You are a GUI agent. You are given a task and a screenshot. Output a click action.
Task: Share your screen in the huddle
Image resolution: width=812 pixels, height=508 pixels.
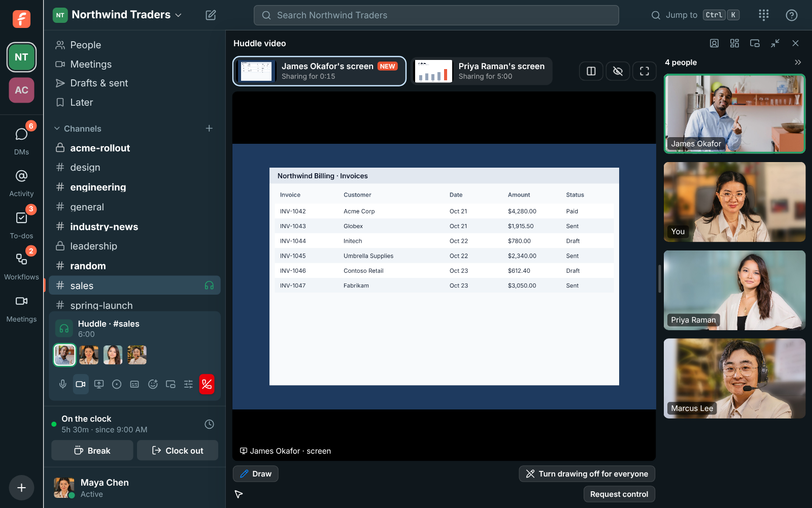[x=99, y=385]
